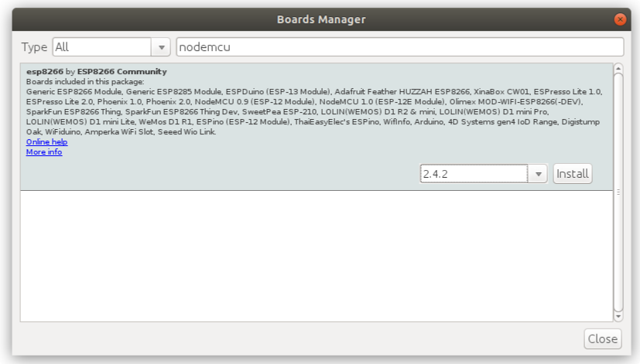The width and height of the screenshot is (640, 364).
Task: Click the search field containing nodemcu
Action: (399, 47)
